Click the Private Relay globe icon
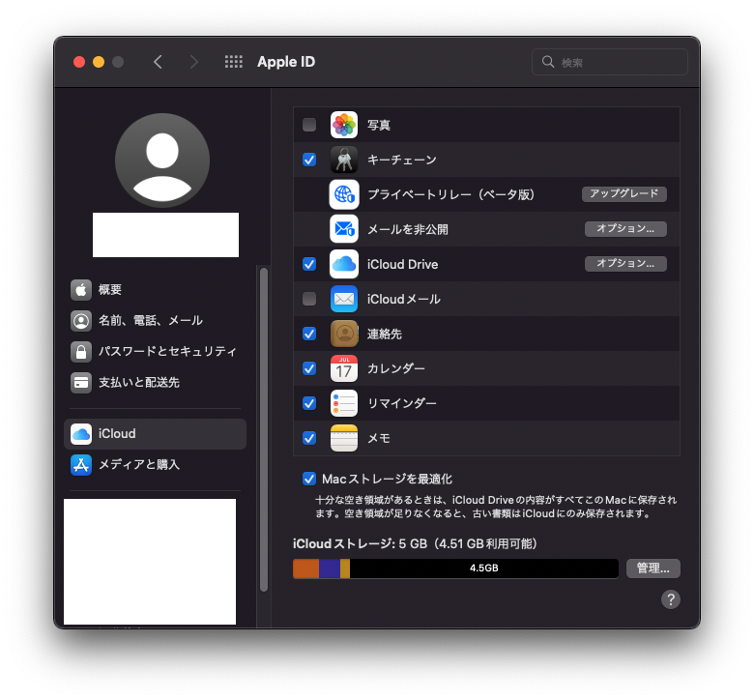Screen dimensions: 754x700 (x=344, y=194)
